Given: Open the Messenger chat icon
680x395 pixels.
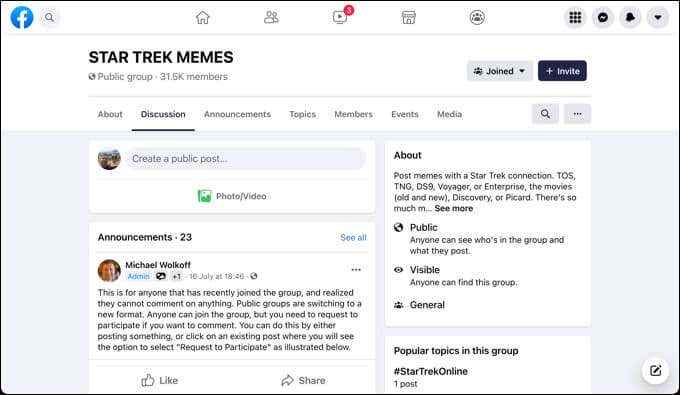Looking at the screenshot, I should point(603,17).
